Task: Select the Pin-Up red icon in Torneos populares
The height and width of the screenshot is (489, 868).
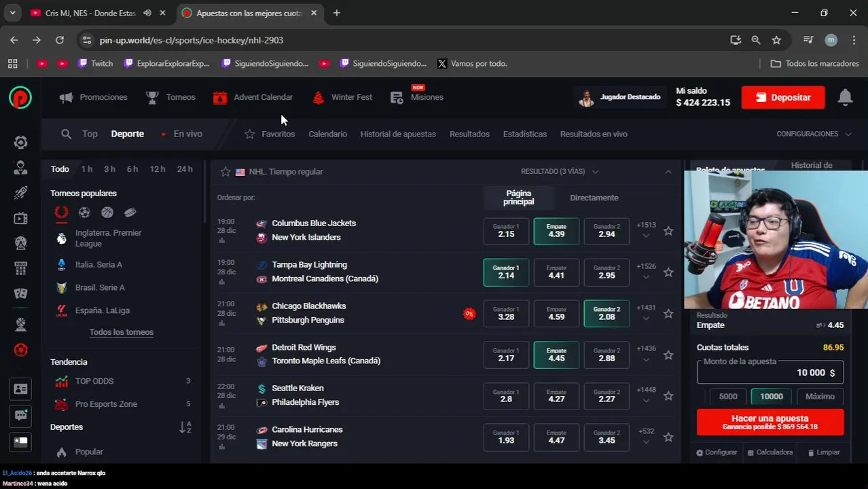Action: click(61, 213)
